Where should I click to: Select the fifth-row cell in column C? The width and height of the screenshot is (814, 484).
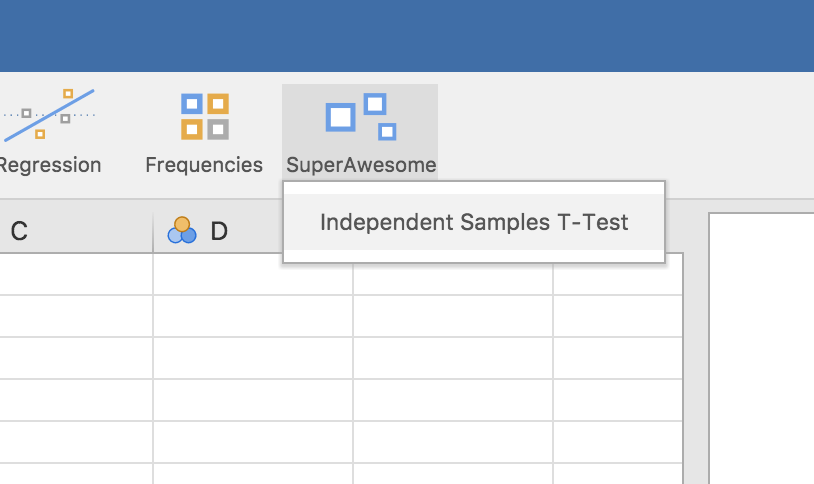click(x=75, y=442)
